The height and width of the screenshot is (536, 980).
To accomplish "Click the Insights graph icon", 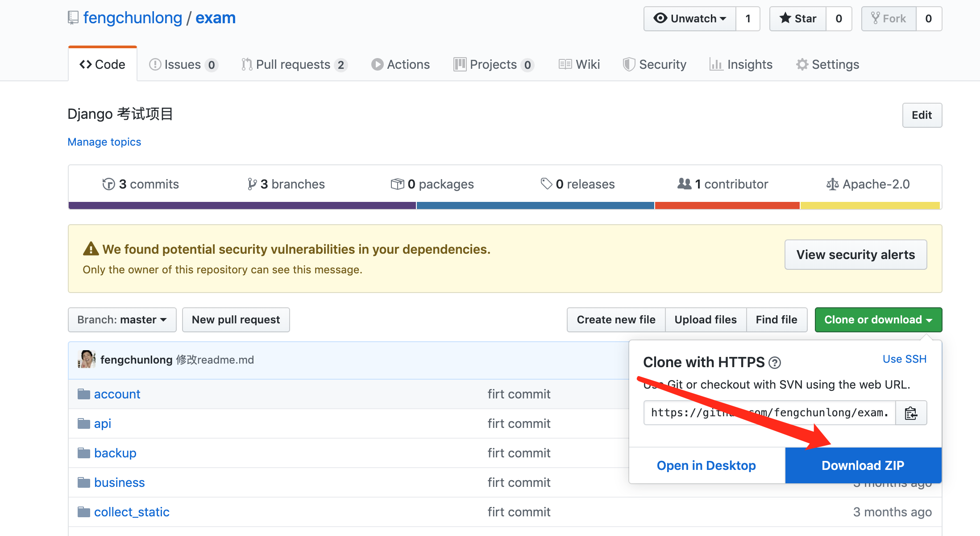I will [x=716, y=64].
